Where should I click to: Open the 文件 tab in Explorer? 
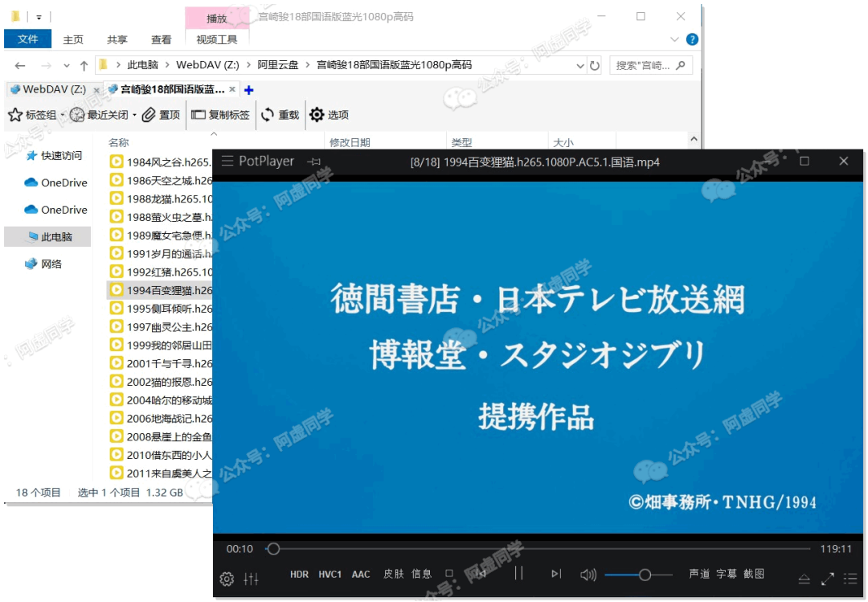point(27,39)
